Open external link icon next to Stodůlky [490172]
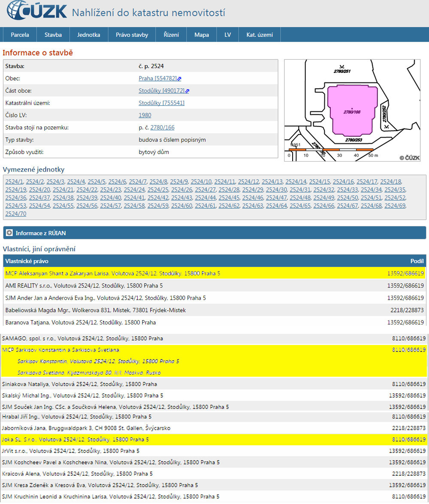Screen dimensions: 429x504 (187, 91)
